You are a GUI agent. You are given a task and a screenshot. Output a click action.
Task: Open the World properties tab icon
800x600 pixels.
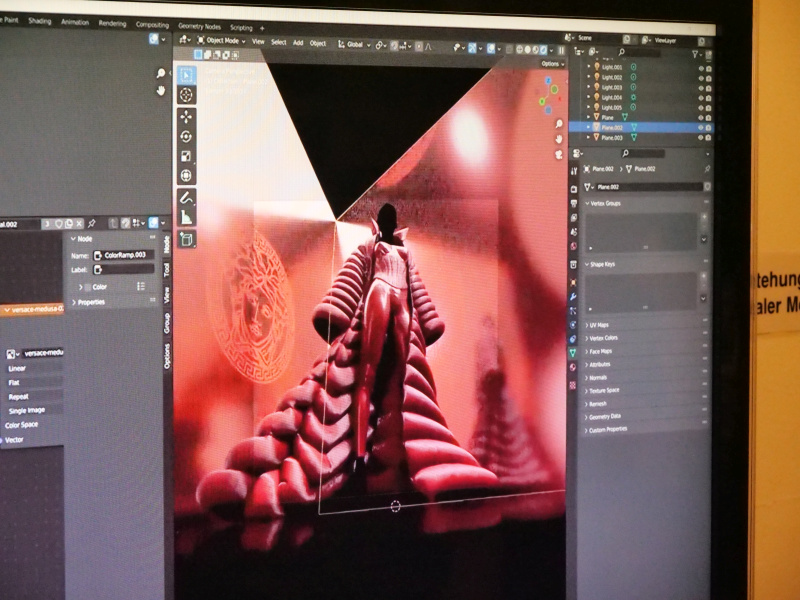(573, 246)
